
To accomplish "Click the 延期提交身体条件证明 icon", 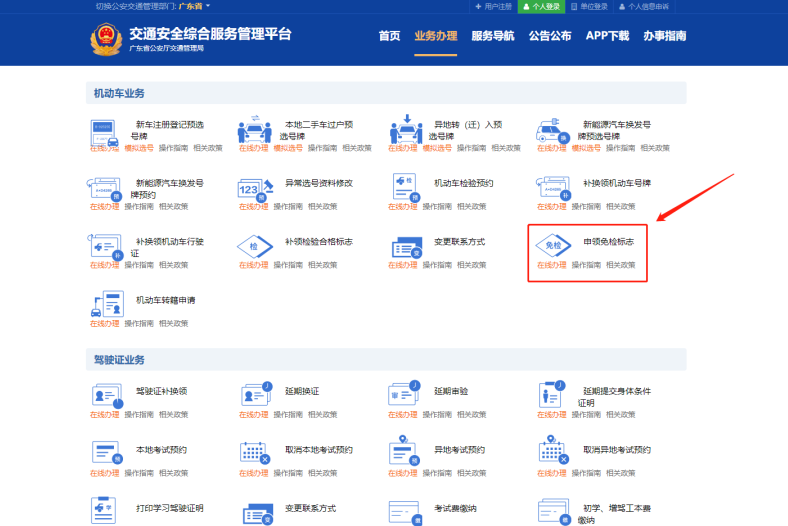I will (x=551, y=394).
